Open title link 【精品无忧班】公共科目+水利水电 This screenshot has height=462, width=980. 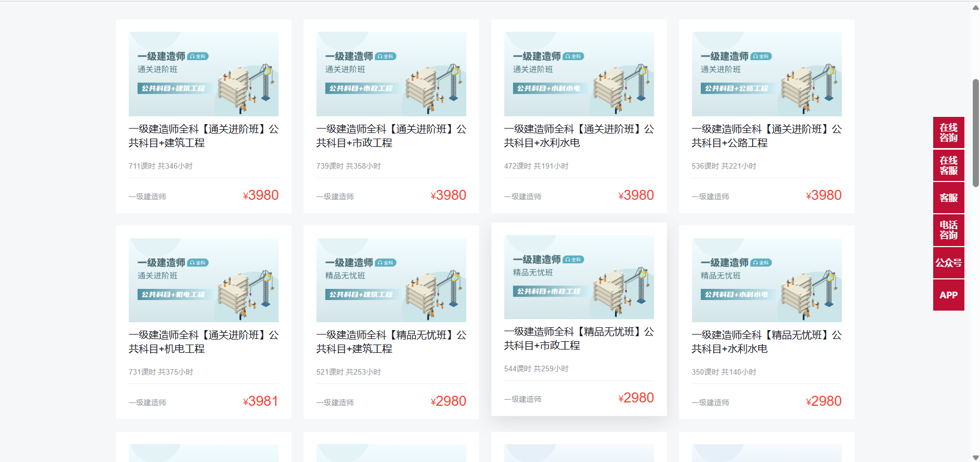[767, 342]
